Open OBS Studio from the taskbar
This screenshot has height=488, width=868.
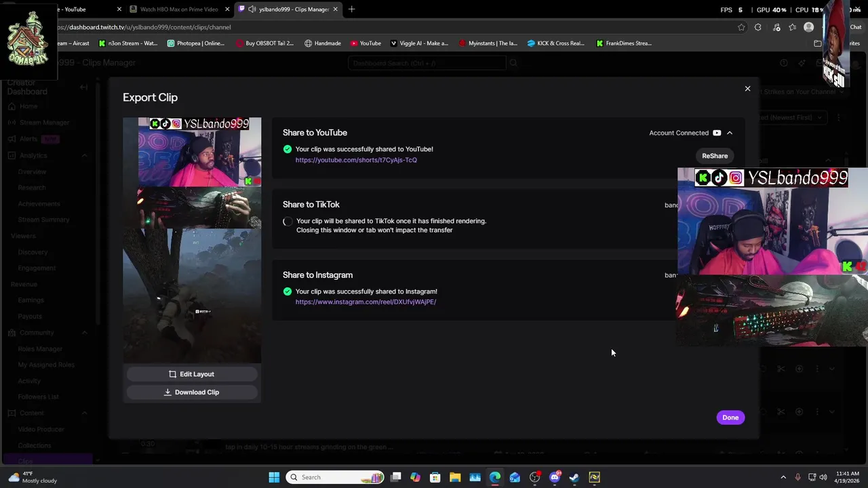pyautogui.click(x=535, y=477)
